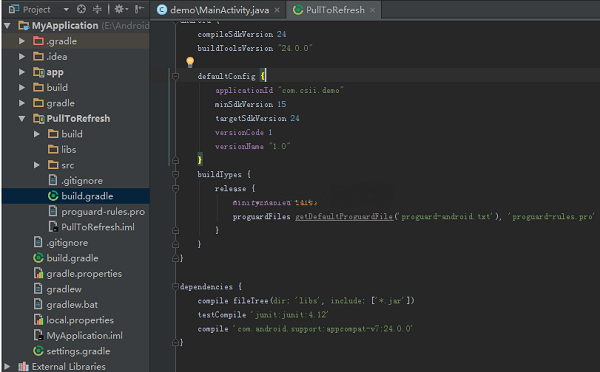Click the collapse all icon in Project toolbar
600x372 pixels.
click(x=97, y=9)
